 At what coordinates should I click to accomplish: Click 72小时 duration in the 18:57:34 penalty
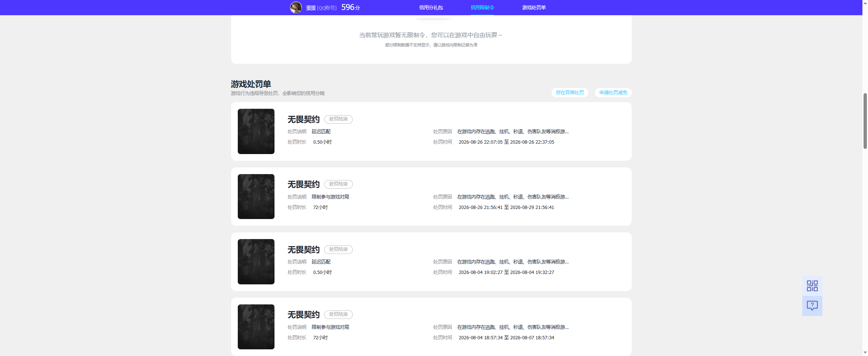pyautogui.click(x=320, y=338)
